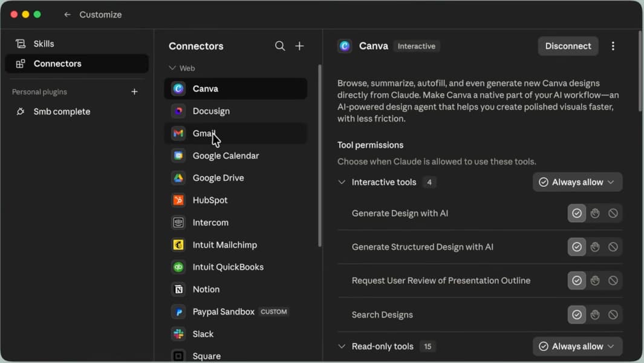Click the Interactive badge beside Canva
This screenshot has width=644, height=363.
pyautogui.click(x=417, y=46)
